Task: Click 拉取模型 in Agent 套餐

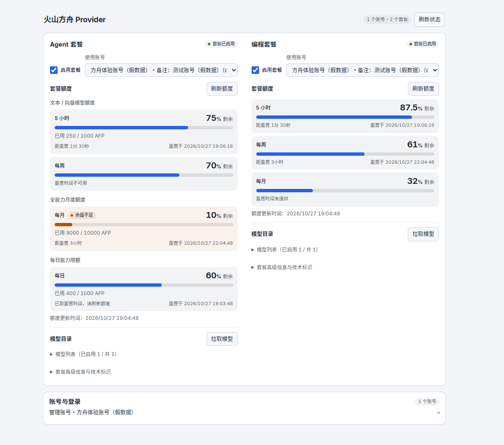Action: pos(222,339)
